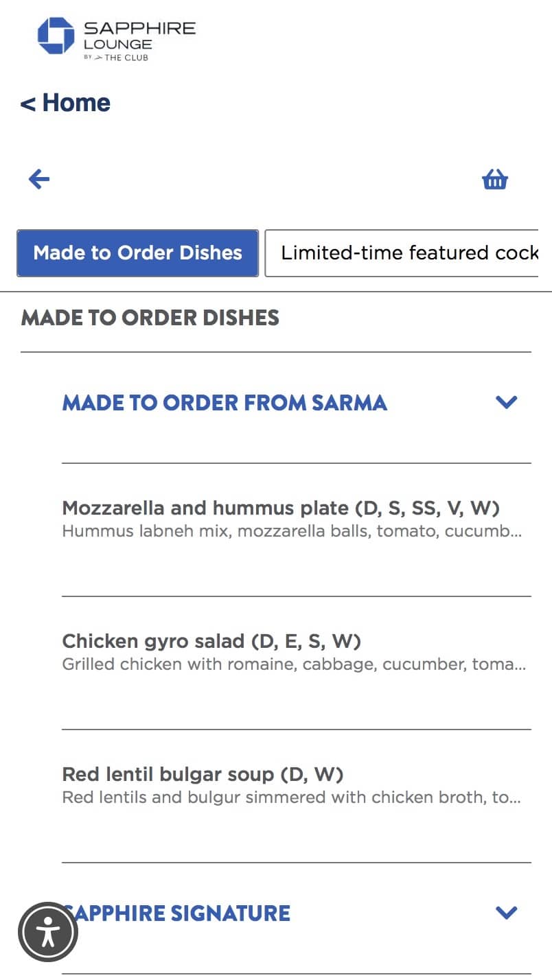Screen dimensions: 552x980
Task: Open the shopping basket
Action: [494, 180]
